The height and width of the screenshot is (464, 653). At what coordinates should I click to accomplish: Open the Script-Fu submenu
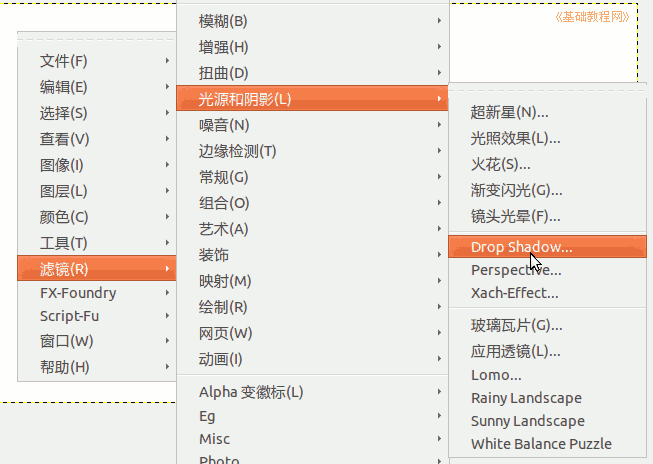pos(97,316)
